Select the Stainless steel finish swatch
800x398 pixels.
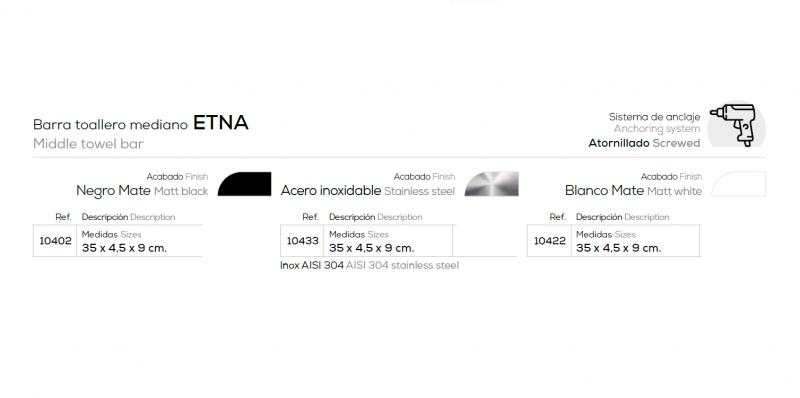(x=492, y=184)
